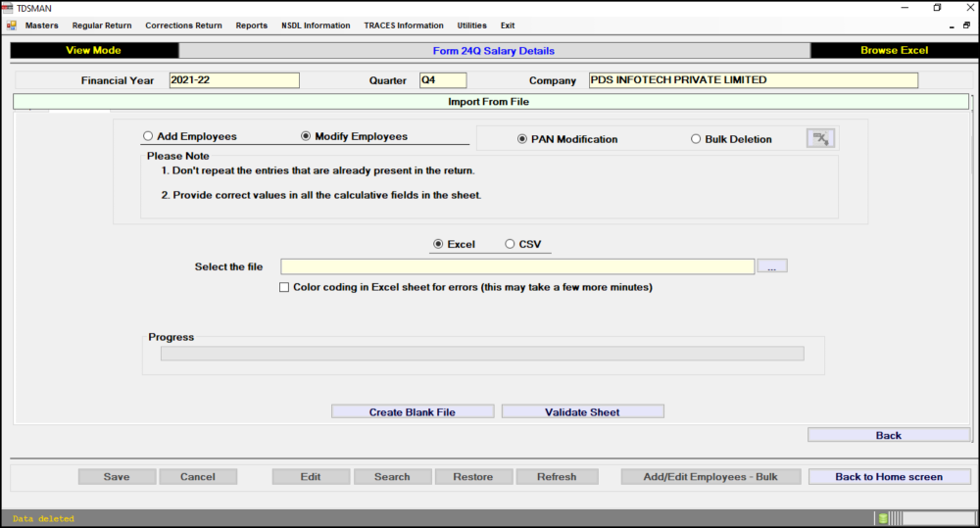Click note about not repeating entries
The height and width of the screenshot is (528, 980).
[x=318, y=170]
